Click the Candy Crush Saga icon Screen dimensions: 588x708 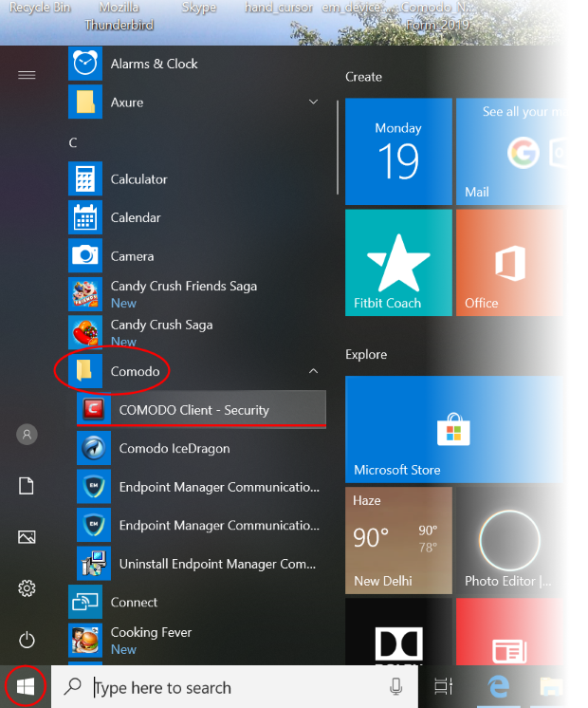point(85,333)
